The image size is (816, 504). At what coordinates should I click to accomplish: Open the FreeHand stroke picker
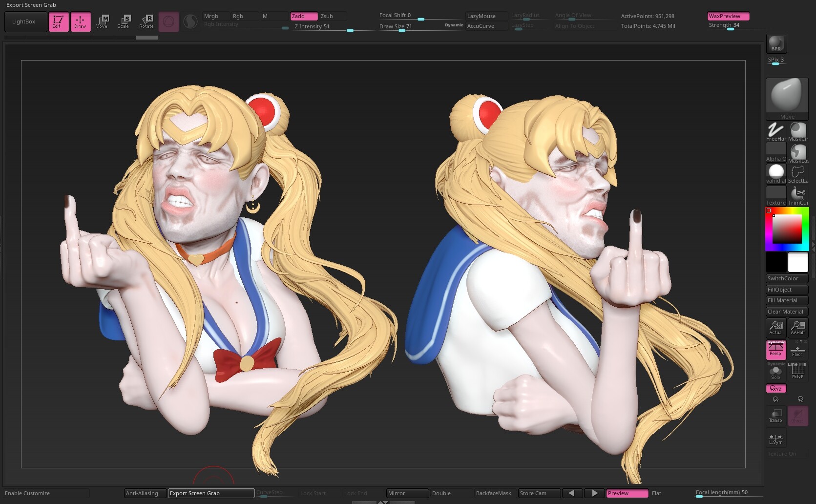[776, 132]
